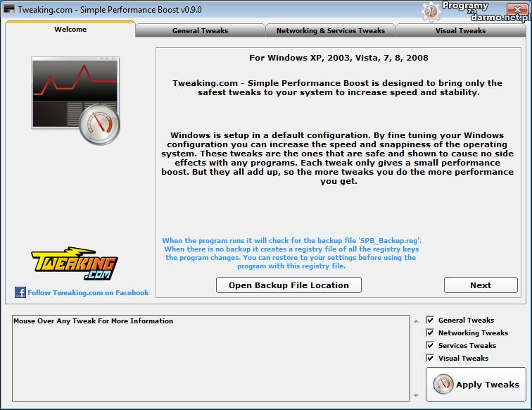Click the Programy za darmo gear logo
Screen dimensions: 532x410
tap(431, 11)
